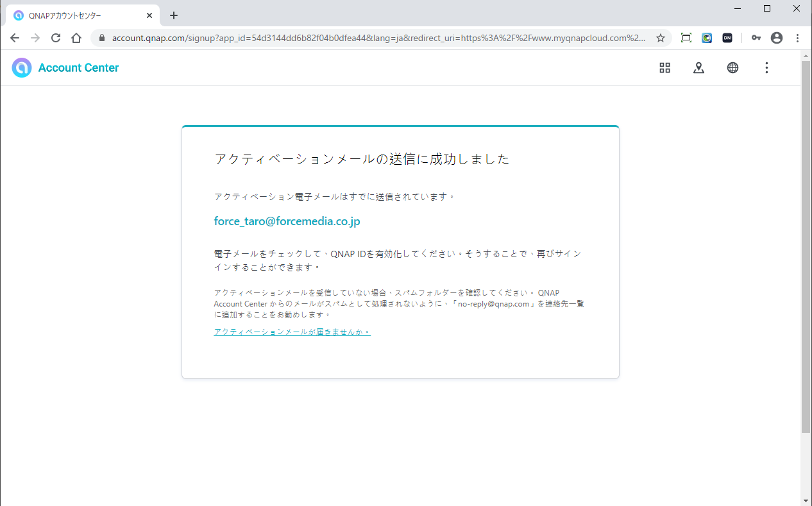Click the アクティベーションメールが届きませんか link
This screenshot has height=506, width=812.
pos(292,332)
